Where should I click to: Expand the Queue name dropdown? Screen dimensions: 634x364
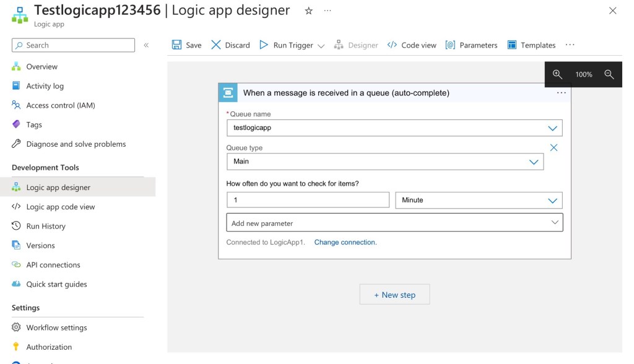point(552,128)
